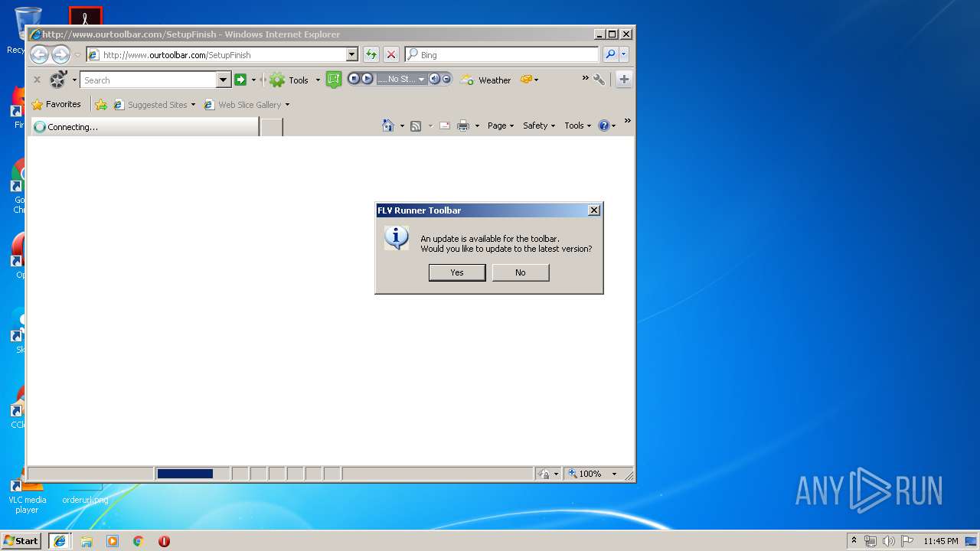This screenshot has height=551, width=980.
Task: Add to Favorites bar star icon
Action: coord(100,105)
